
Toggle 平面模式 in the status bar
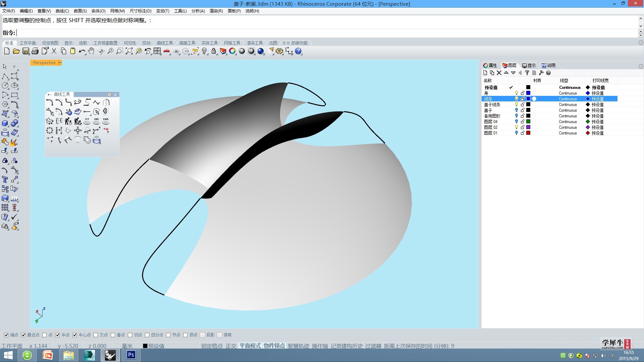(x=250, y=346)
